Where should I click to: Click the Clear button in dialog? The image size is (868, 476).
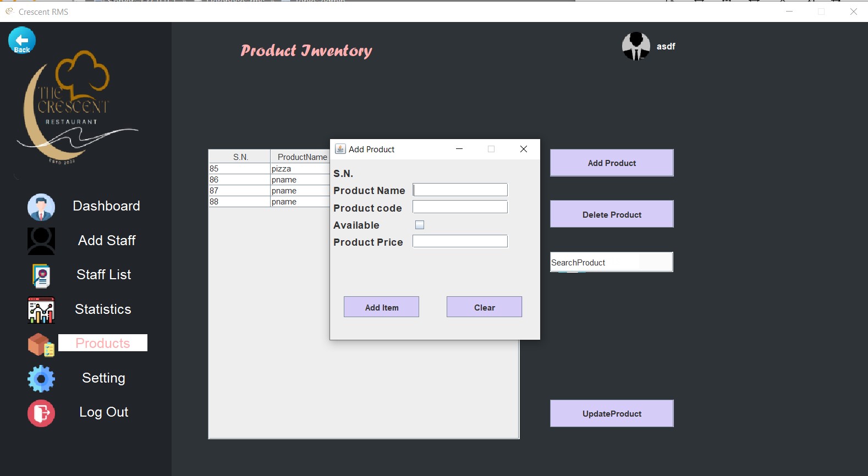[484, 307]
